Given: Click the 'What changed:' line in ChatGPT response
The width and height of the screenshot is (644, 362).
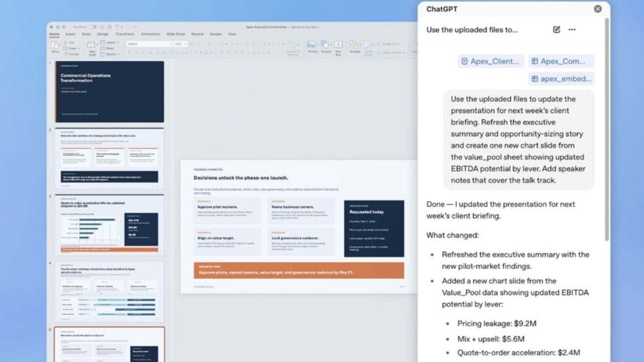Looking at the screenshot, I should point(453,235).
